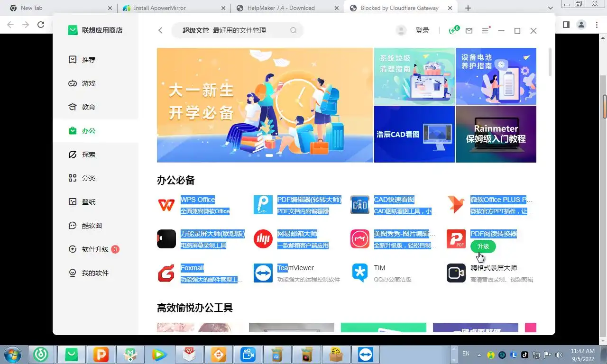The height and width of the screenshot is (364, 607).
Task: Show hidden system tray icons
Action: click(x=479, y=355)
